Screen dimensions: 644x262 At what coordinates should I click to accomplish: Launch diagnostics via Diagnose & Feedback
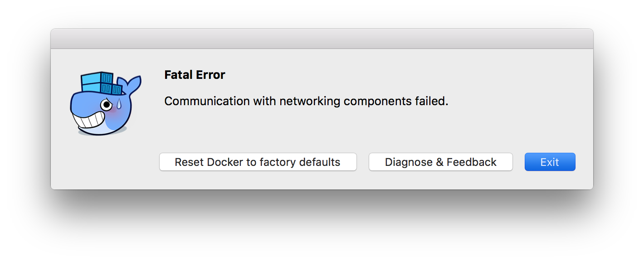pyautogui.click(x=440, y=162)
